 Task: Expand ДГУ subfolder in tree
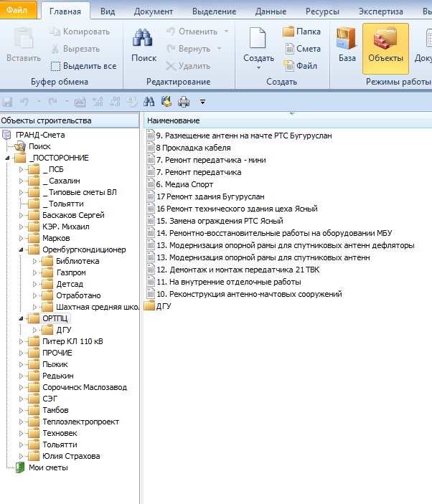pos(34,330)
